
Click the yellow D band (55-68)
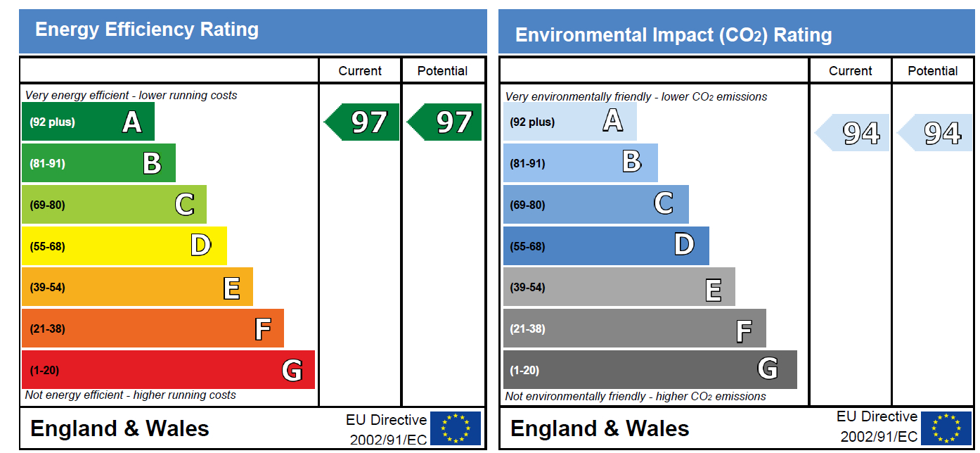point(124,245)
